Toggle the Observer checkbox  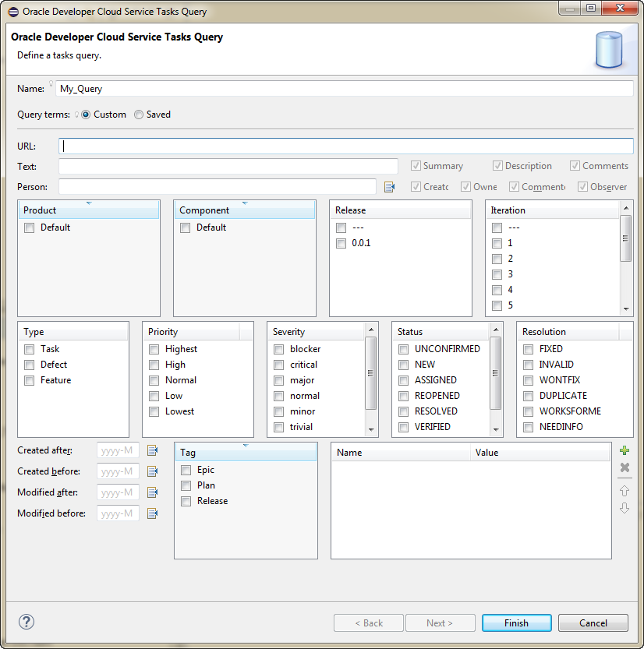point(582,187)
